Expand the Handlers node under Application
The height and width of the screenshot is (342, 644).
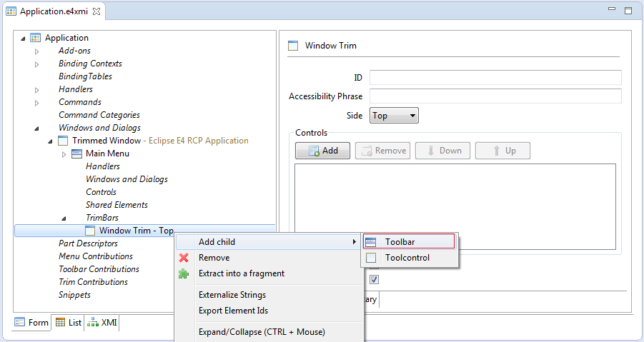37,90
